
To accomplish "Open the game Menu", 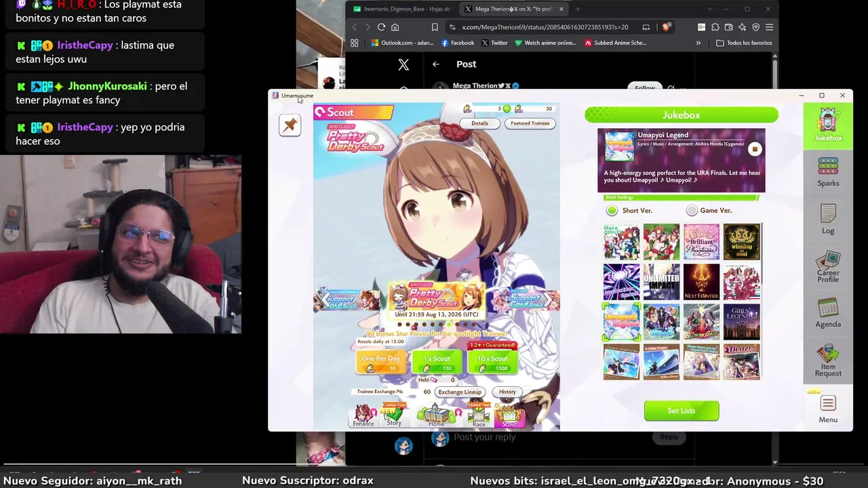I will click(828, 409).
